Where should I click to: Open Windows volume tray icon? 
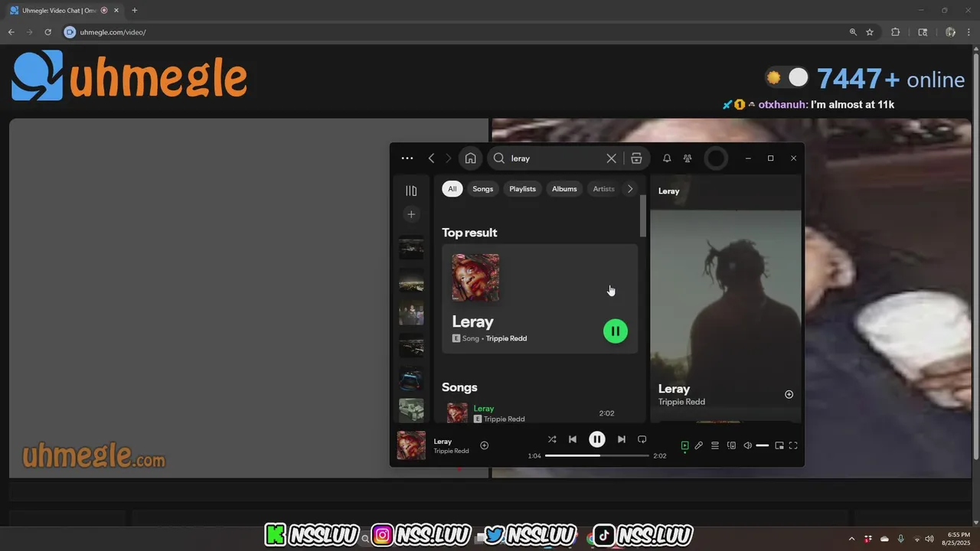coord(929,539)
